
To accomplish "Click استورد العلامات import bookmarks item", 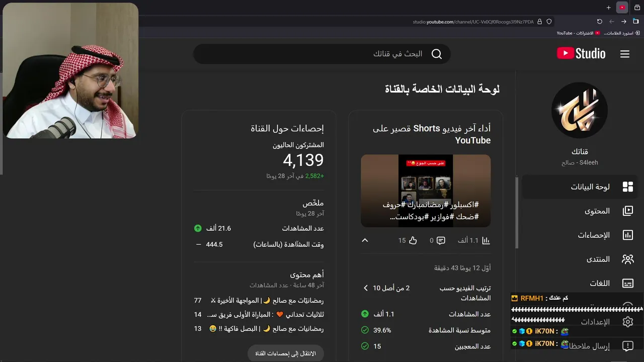I will pyautogui.click(x=622, y=33).
